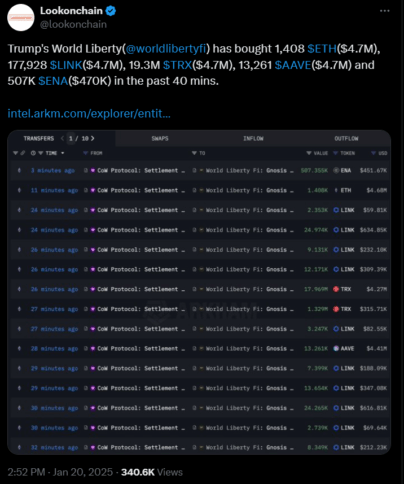This screenshot has height=484, width=404.
Task: Click the $69.64K USD amount
Action: pos(375,428)
